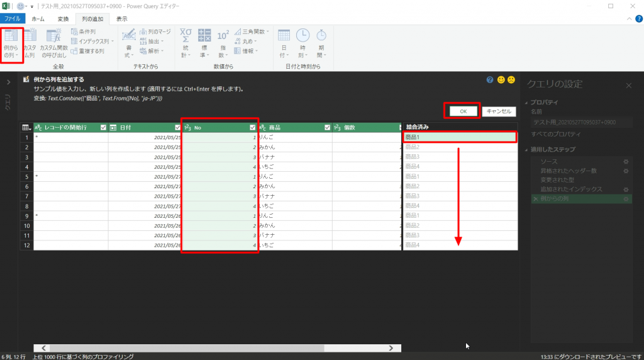This screenshot has width=644, height=360.
Task: Click the help question mark icon
Action: pyautogui.click(x=490, y=80)
